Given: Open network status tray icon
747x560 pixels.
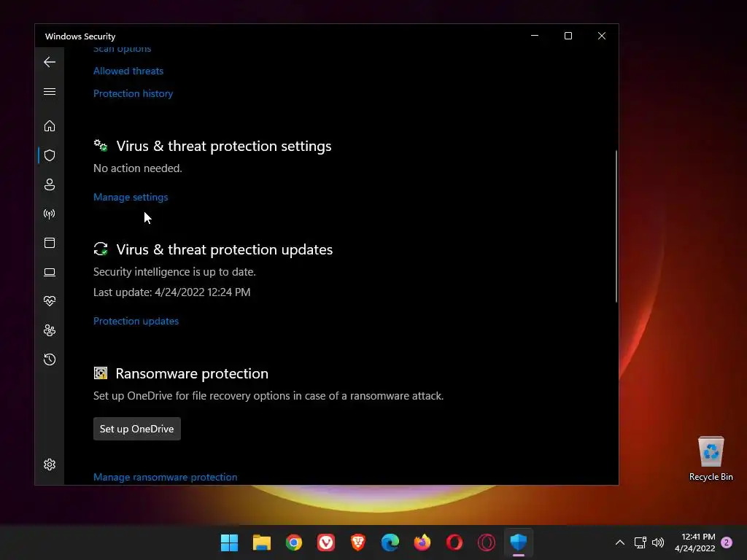Looking at the screenshot, I should (640, 542).
